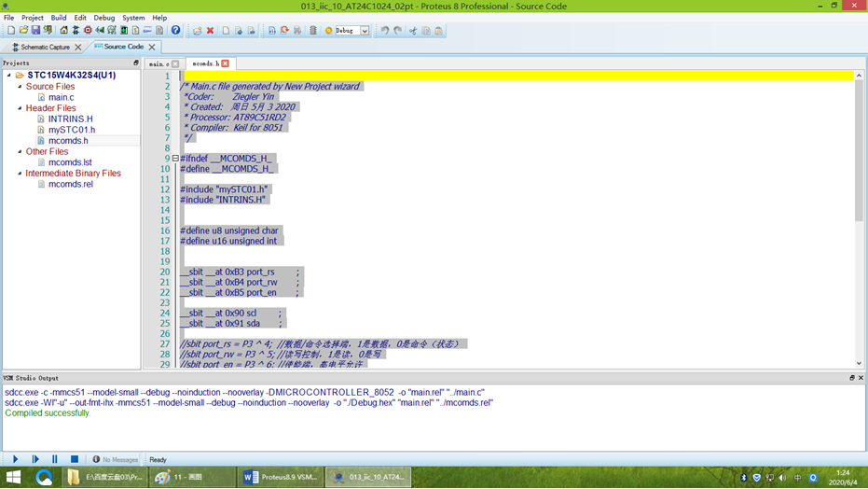Open the File menu

point(9,18)
